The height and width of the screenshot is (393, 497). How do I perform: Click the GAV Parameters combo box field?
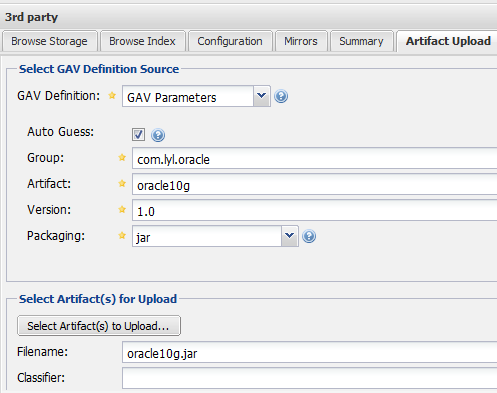[188, 96]
